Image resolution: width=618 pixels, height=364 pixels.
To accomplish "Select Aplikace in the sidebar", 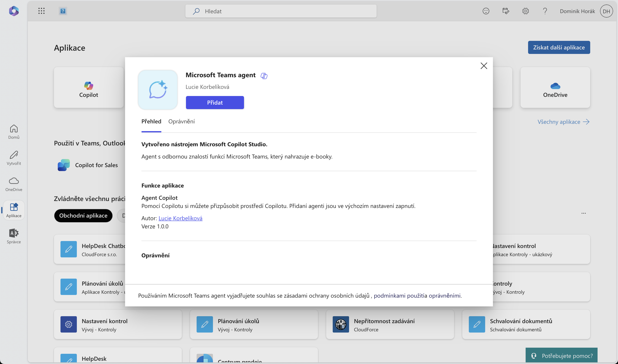I will [14, 210].
